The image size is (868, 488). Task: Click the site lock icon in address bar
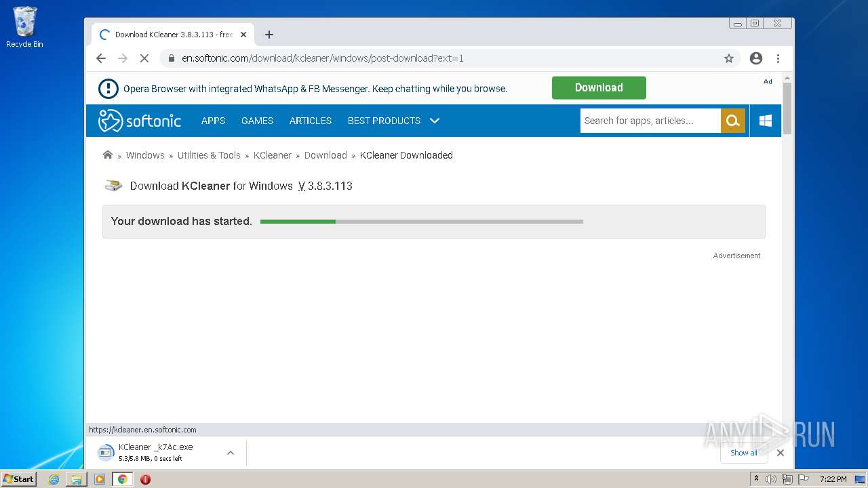[x=172, y=58]
